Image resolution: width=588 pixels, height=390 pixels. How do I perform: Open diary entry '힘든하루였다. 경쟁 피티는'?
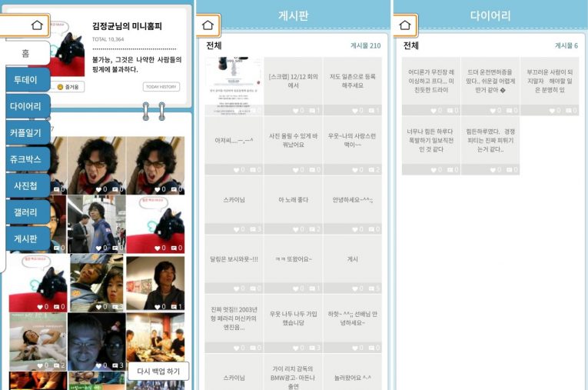[490, 145]
